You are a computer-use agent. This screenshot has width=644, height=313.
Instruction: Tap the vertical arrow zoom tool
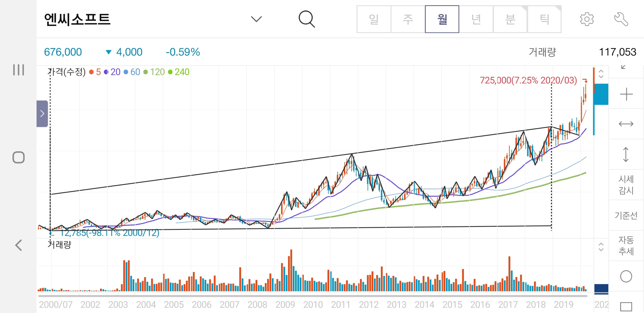[x=626, y=154]
